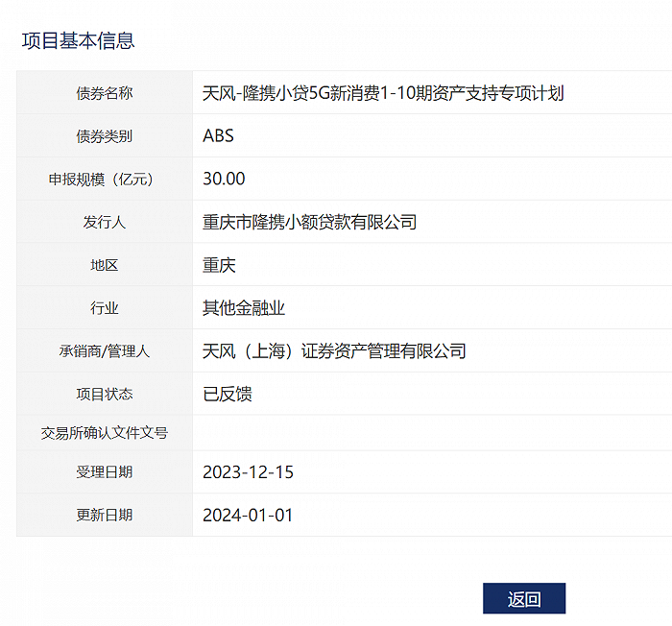672x626 pixels.
Task: Select the 重庆 value in the 地区 row
Action: pyautogui.click(x=219, y=265)
